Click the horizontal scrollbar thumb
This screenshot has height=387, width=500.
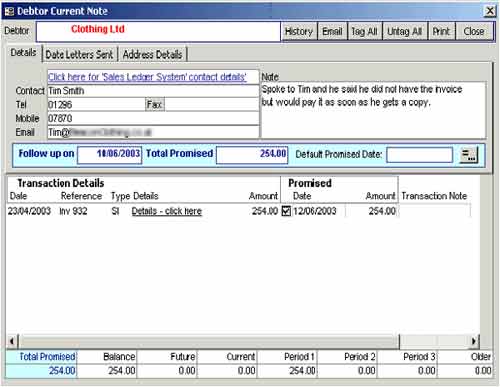(208, 341)
